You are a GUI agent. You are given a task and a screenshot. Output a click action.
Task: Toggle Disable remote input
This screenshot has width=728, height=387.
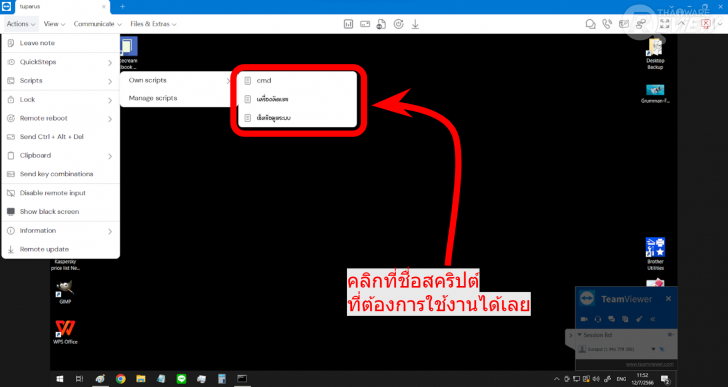(60, 193)
